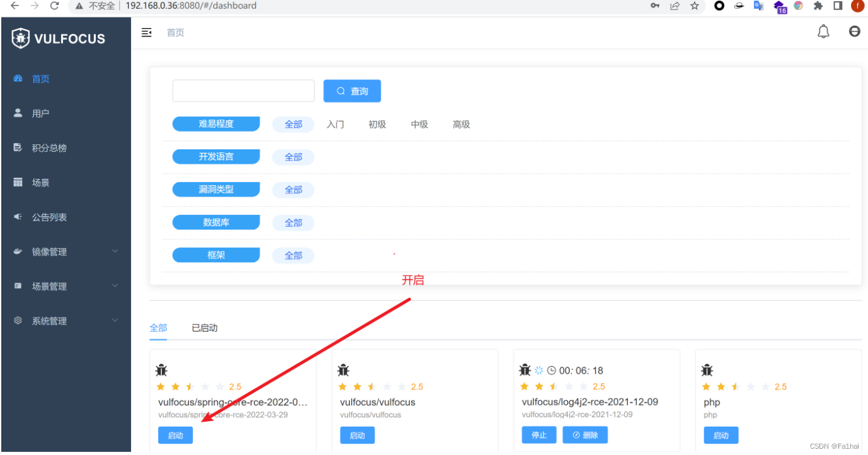Toggle the sidebar collapse hamburger icon
The height and width of the screenshot is (455, 868).
coord(146,32)
